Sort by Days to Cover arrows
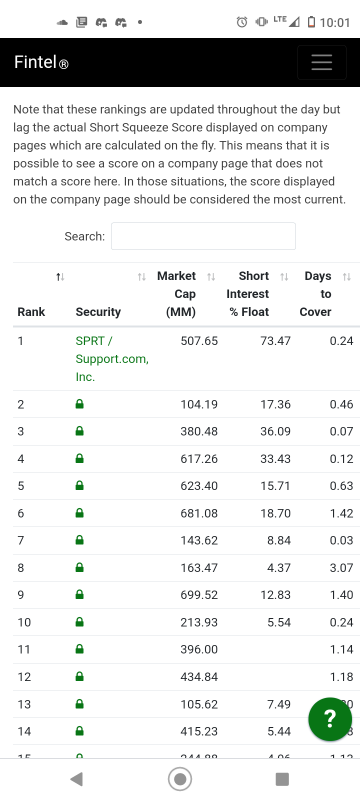 pos(347,277)
